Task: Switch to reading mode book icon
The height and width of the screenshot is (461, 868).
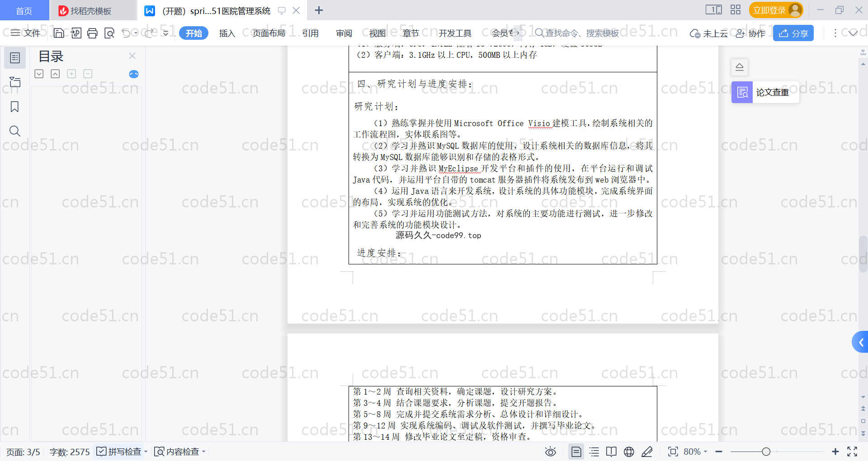Action: click(x=611, y=452)
